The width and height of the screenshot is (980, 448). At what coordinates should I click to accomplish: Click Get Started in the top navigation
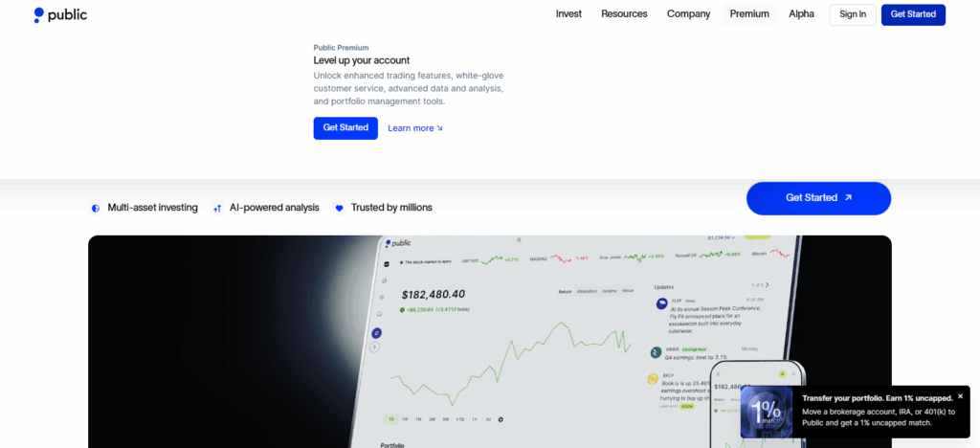pos(913,14)
